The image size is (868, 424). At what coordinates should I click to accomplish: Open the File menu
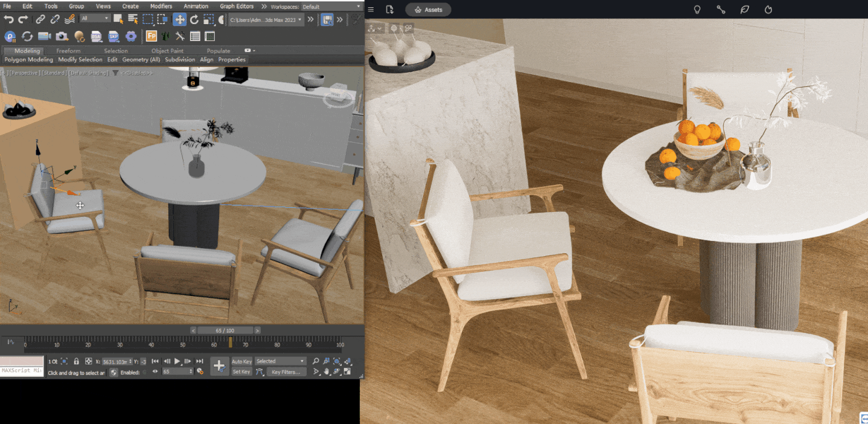(x=7, y=6)
